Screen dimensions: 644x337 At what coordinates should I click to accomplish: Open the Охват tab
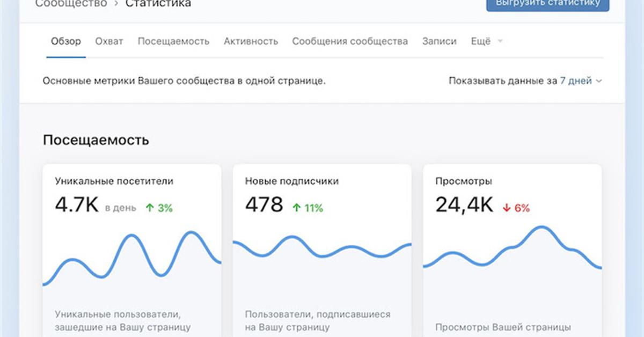(109, 41)
